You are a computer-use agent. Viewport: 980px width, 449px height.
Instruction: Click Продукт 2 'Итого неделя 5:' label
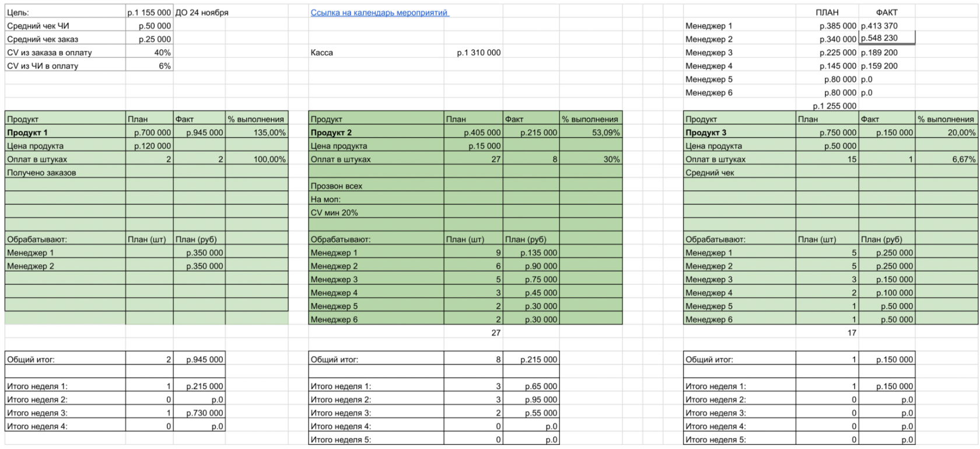376,440
